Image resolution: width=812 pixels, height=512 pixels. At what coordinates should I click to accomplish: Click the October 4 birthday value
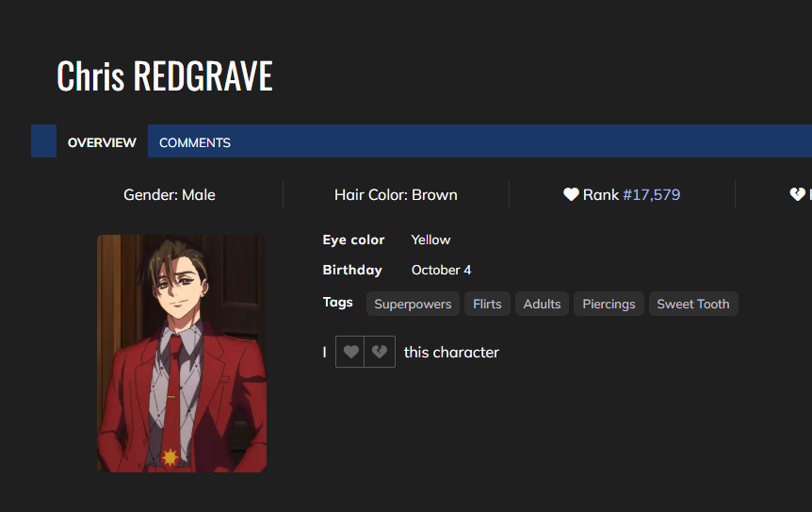pyautogui.click(x=441, y=270)
